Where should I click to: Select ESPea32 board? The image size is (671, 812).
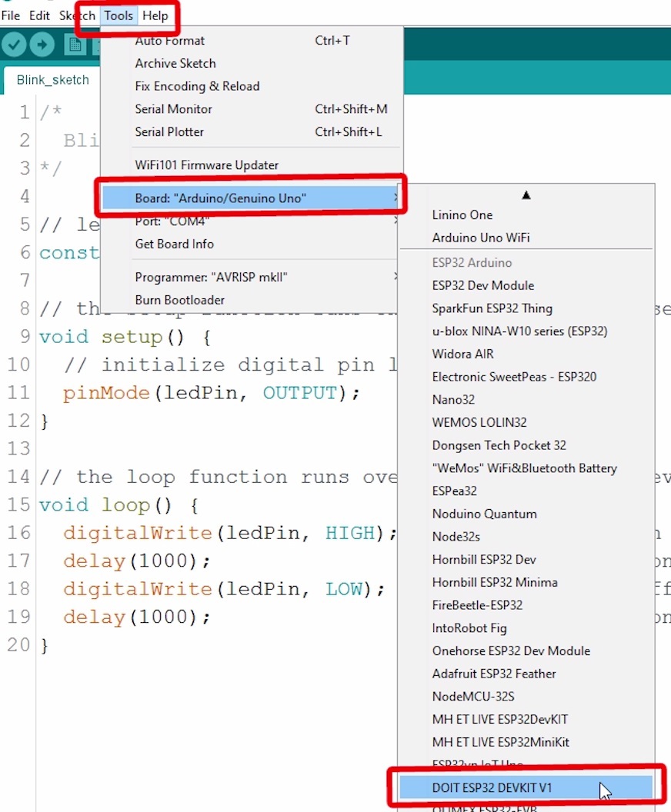click(526, 491)
